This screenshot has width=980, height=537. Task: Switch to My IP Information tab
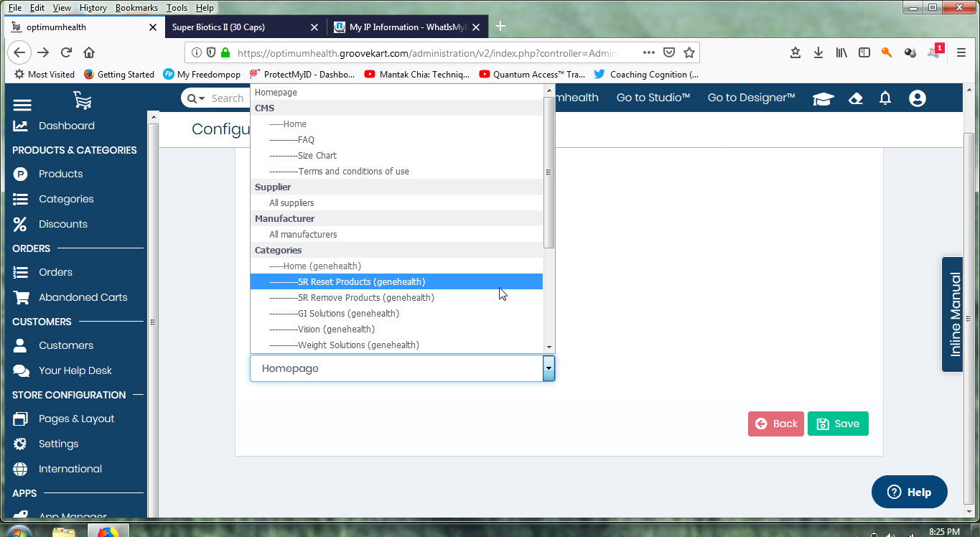tap(406, 27)
